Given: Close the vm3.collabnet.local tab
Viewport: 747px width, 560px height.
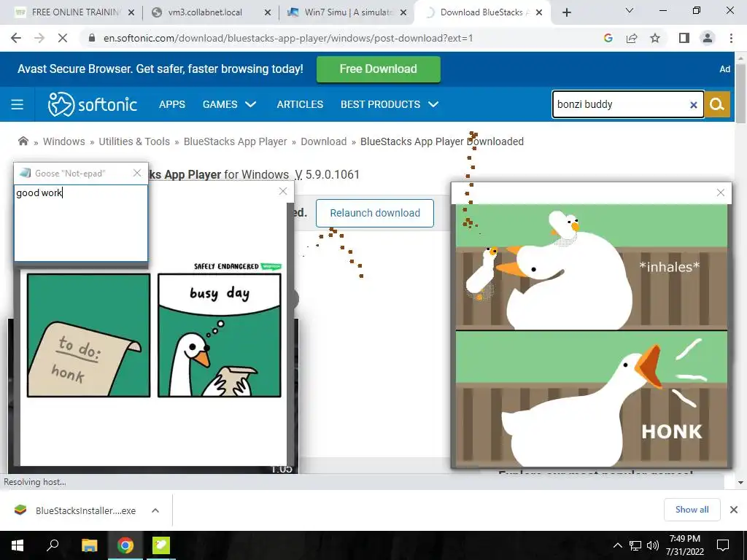Looking at the screenshot, I should click(268, 12).
